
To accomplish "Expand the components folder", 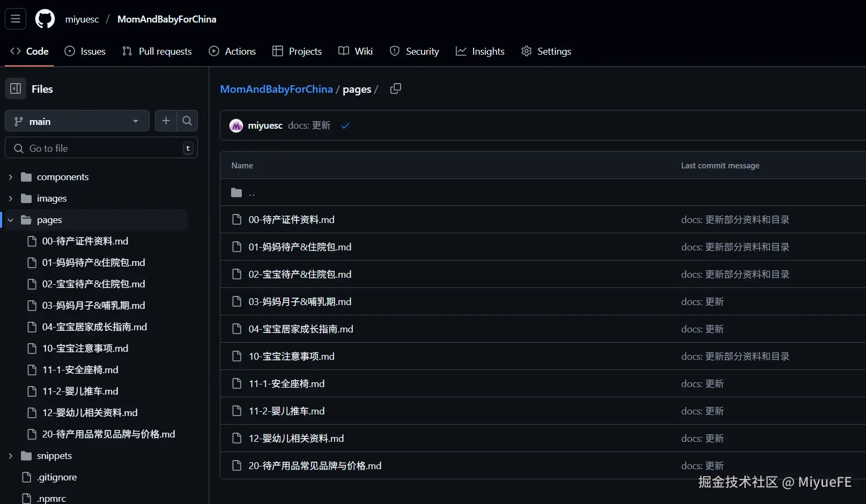I will (x=11, y=177).
